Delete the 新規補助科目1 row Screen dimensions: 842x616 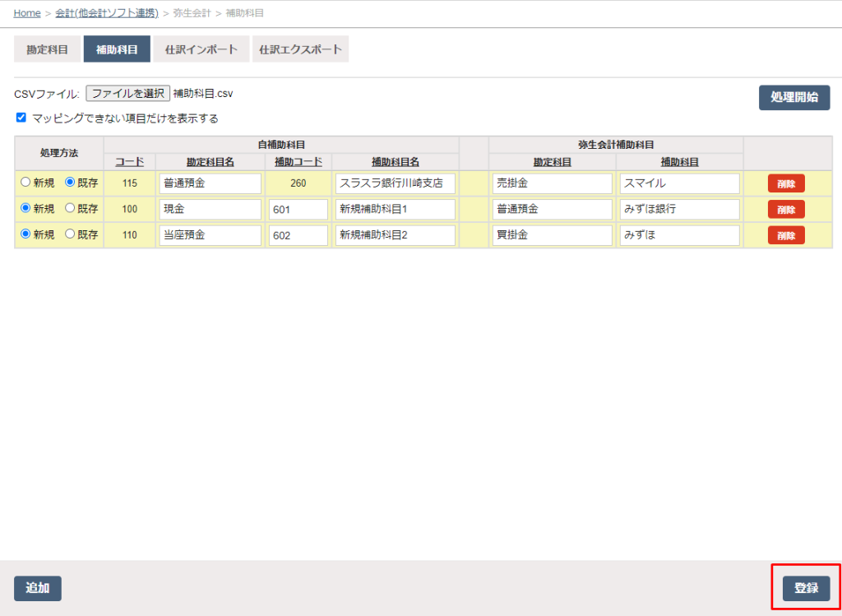point(786,209)
